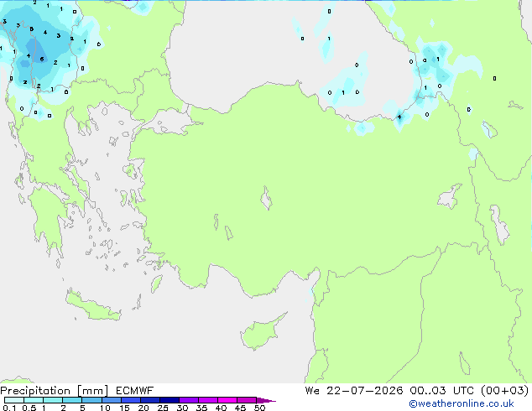532x411 pixels.
Task: Pick the 35 mm violet legend swatch
Action: (208, 400)
